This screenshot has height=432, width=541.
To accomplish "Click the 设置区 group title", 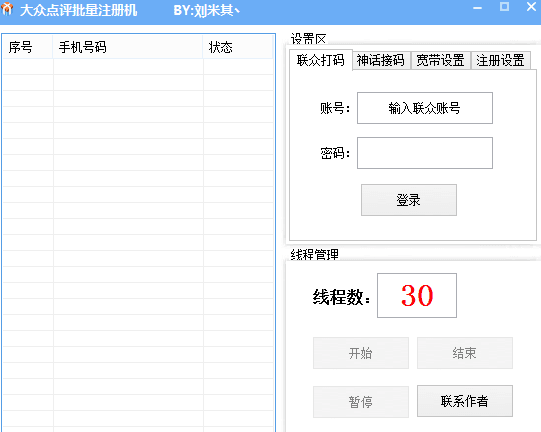I will (308, 39).
